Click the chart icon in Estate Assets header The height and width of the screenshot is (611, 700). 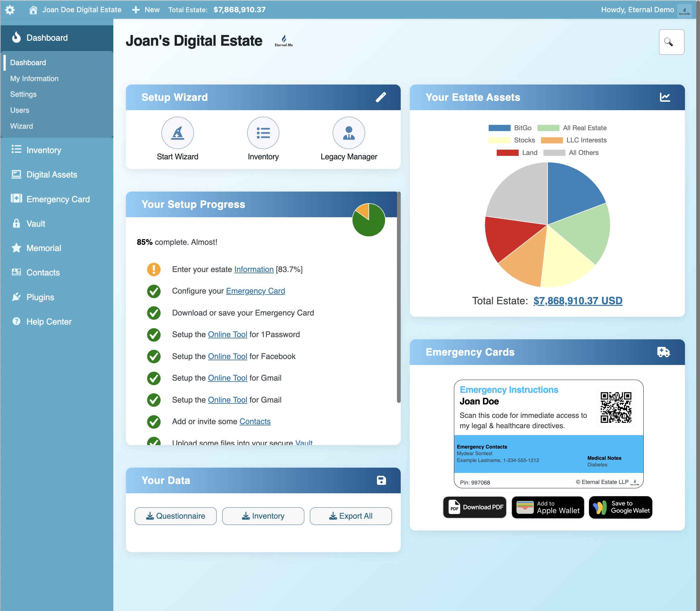pos(664,97)
